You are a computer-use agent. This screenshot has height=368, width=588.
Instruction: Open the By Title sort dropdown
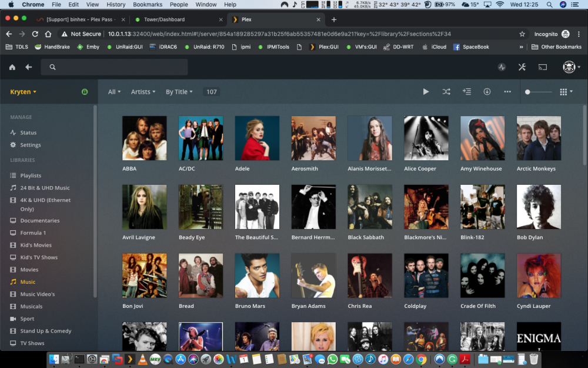(179, 92)
